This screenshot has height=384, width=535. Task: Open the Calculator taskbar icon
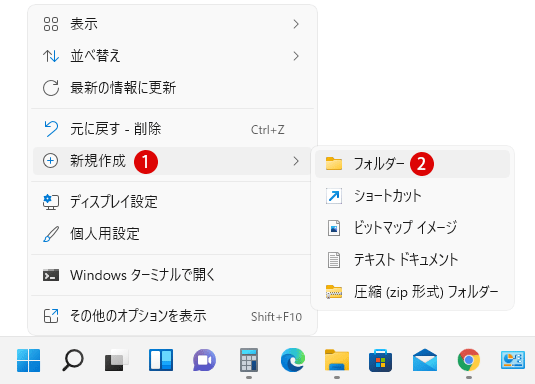249,360
